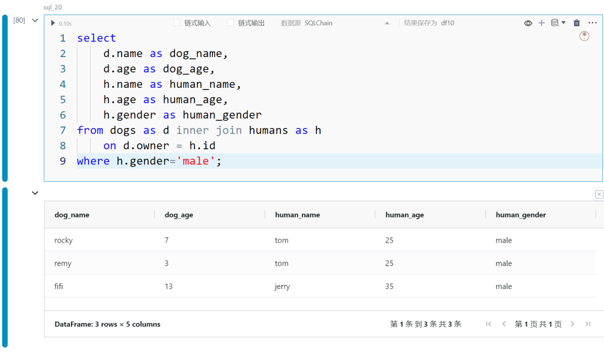The height and width of the screenshot is (364, 604).
Task: Open the database icon dropdown
Action: (558, 23)
